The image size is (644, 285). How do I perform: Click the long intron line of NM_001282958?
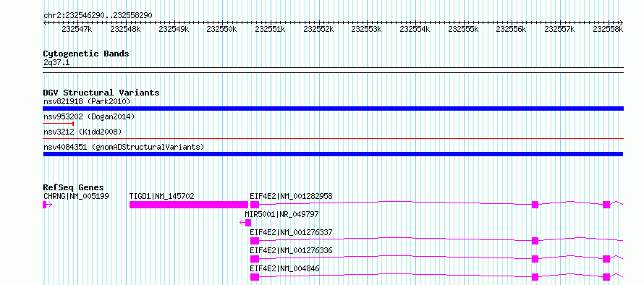[x=396, y=203]
